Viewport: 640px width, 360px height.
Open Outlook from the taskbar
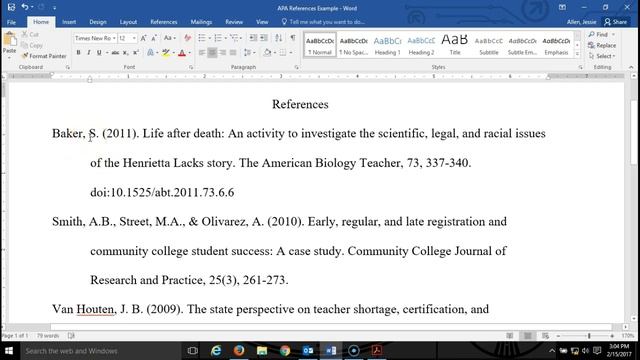(308, 351)
